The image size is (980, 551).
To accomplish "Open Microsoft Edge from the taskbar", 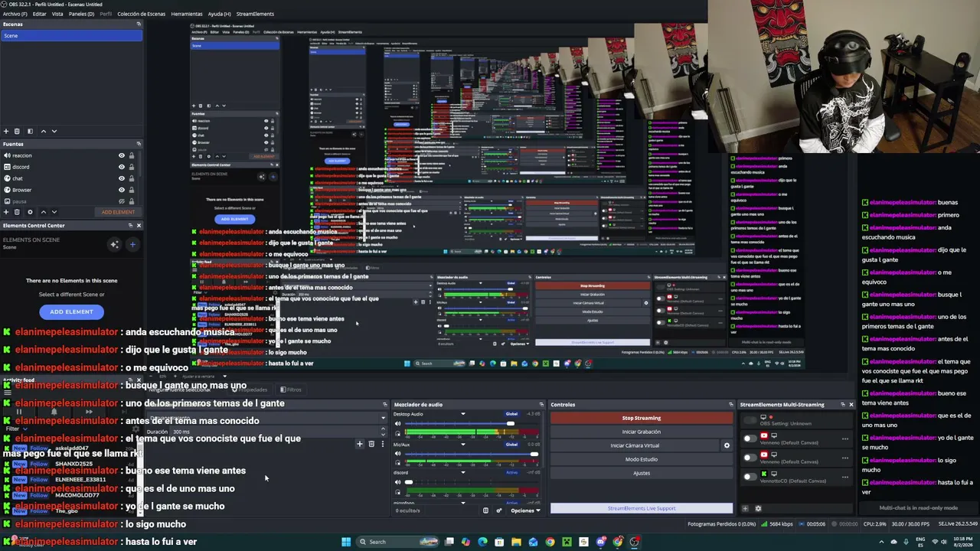I will [x=482, y=542].
